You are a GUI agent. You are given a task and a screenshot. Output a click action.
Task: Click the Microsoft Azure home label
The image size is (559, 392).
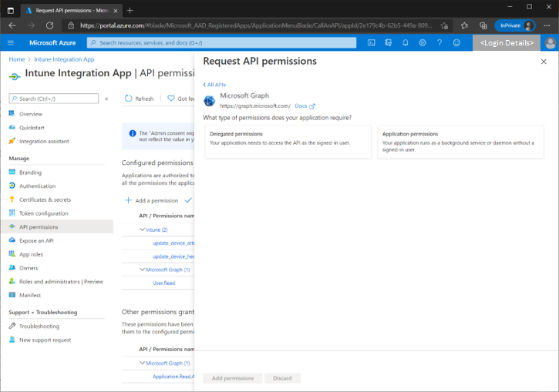52,42
